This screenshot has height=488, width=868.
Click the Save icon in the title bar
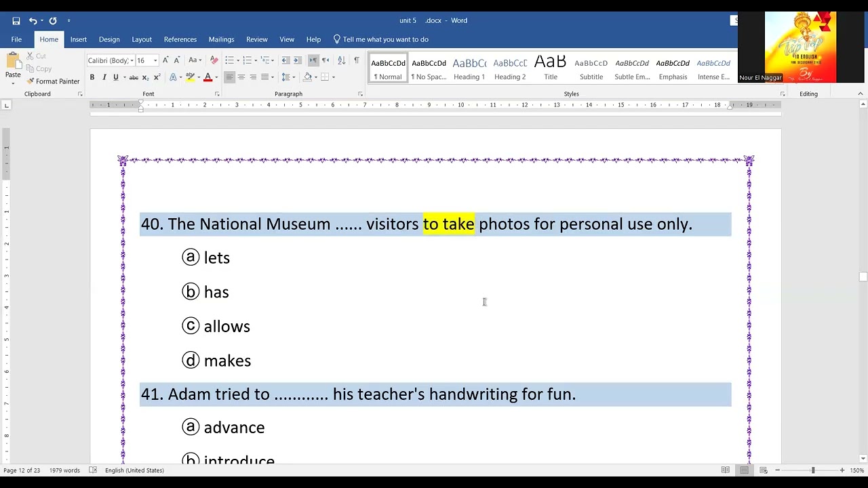point(16,21)
